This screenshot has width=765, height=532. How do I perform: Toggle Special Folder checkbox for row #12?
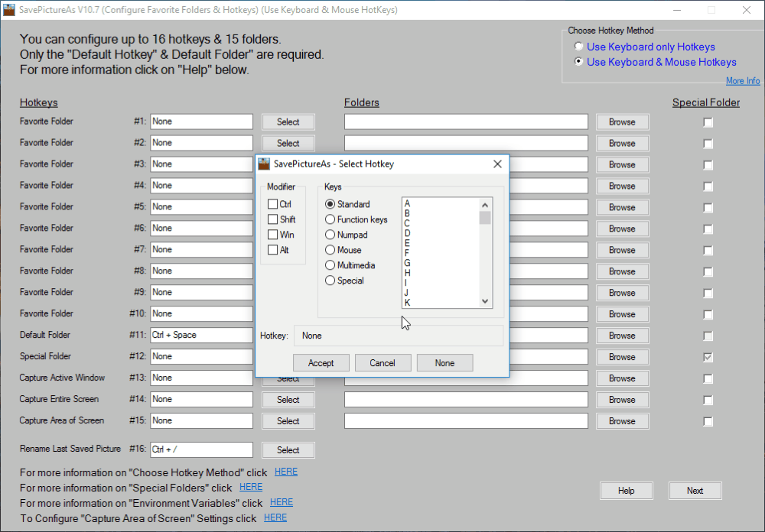tap(708, 357)
